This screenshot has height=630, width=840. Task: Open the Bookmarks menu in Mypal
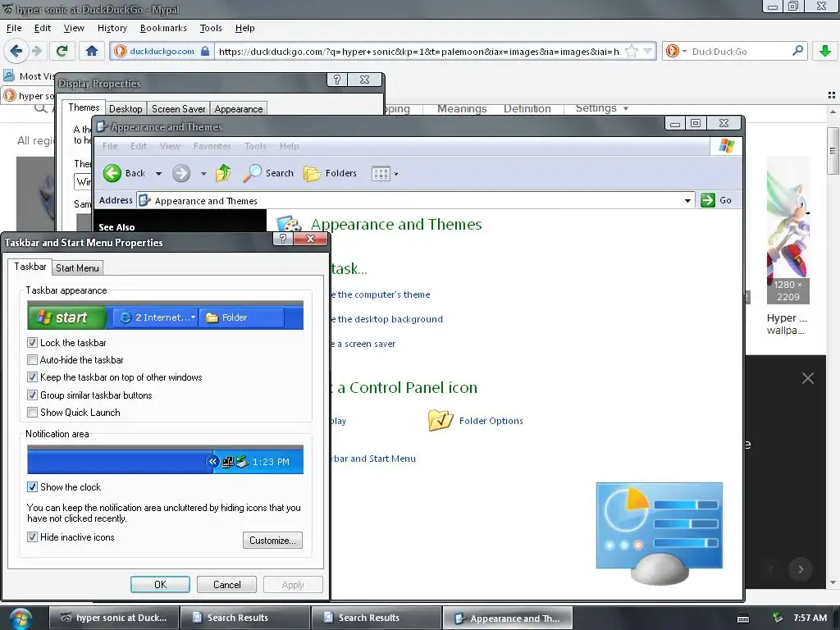click(163, 28)
